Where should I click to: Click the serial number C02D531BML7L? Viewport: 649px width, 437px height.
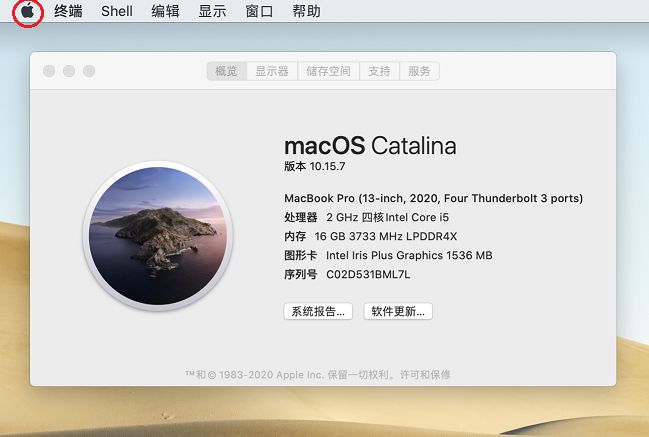[368, 274]
